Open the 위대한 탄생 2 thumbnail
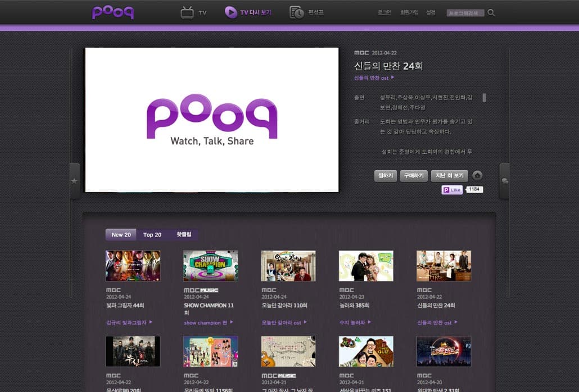579x392 pixels. (x=444, y=352)
